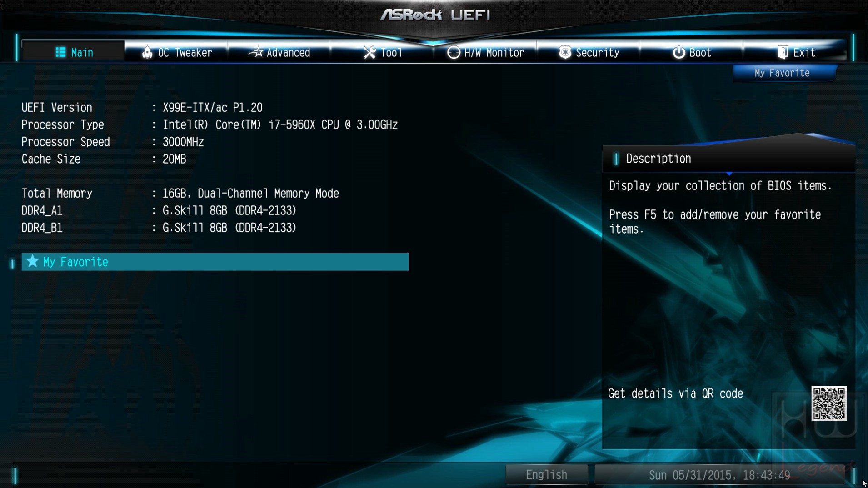Click the OC Tweaker rocket icon
Screen dimensions: 868x488
click(x=147, y=52)
